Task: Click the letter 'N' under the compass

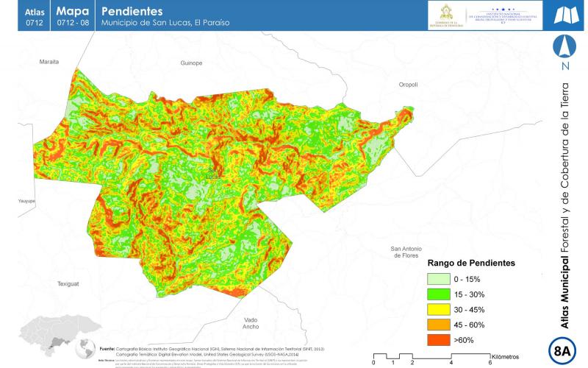Action: 565,66
